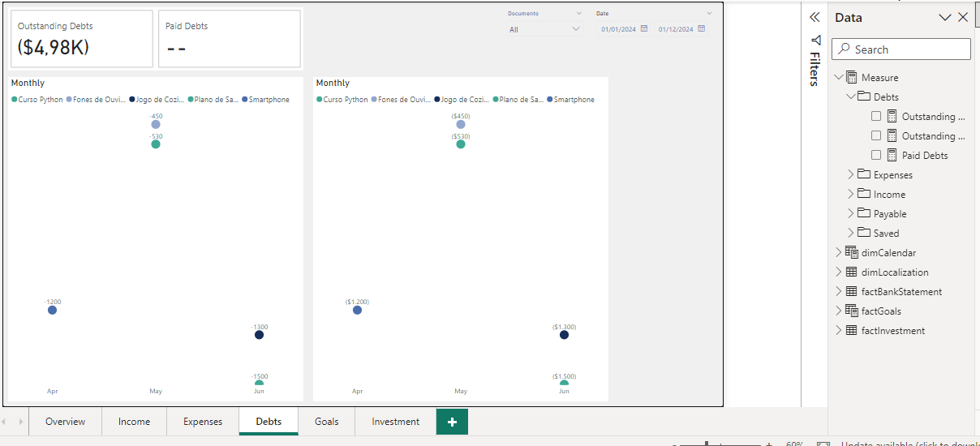980x446 pixels.
Task: Close the Data pane with the X
Action: (x=963, y=17)
